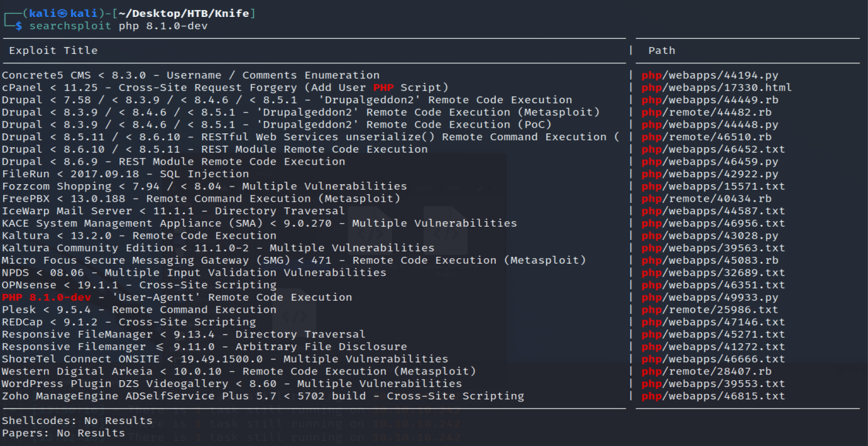Click the Path column header
The image size is (868, 446).
661,51
